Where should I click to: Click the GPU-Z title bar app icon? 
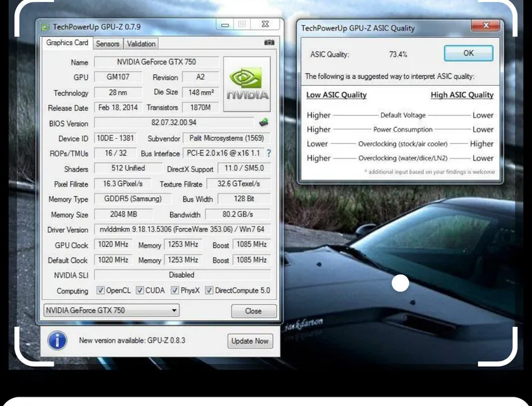(x=45, y=27)
